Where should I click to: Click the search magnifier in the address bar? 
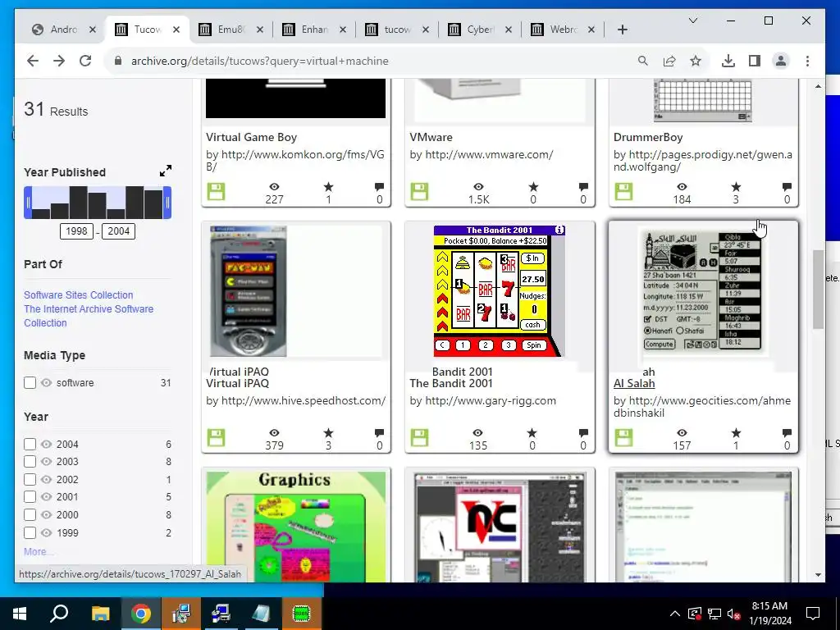643,61
